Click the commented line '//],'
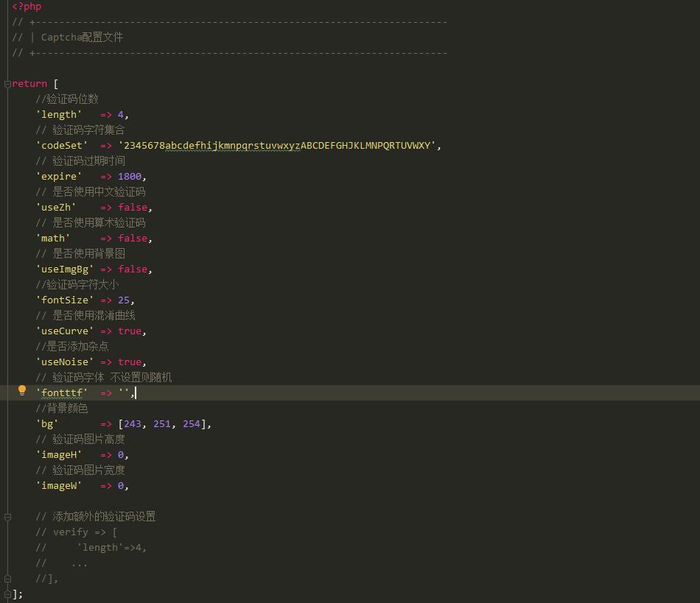This screenshot has width=700, height=603. click(47, 579)
